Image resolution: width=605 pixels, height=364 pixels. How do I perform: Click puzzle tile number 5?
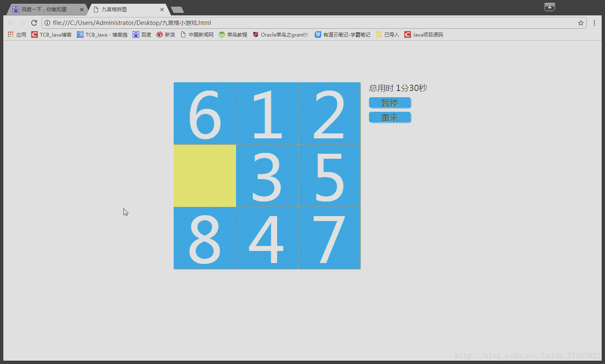pos(330,176)
